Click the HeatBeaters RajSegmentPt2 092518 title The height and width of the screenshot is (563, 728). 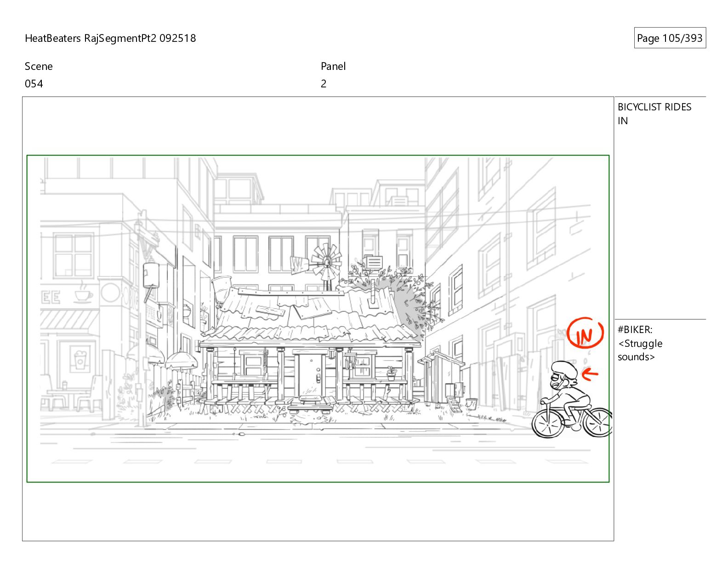click(110, 38)
